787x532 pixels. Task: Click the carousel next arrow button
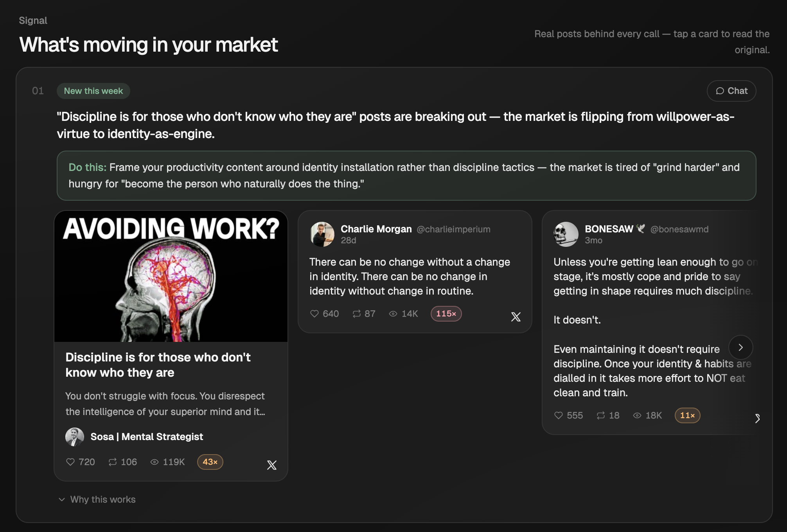pos(740,347)
